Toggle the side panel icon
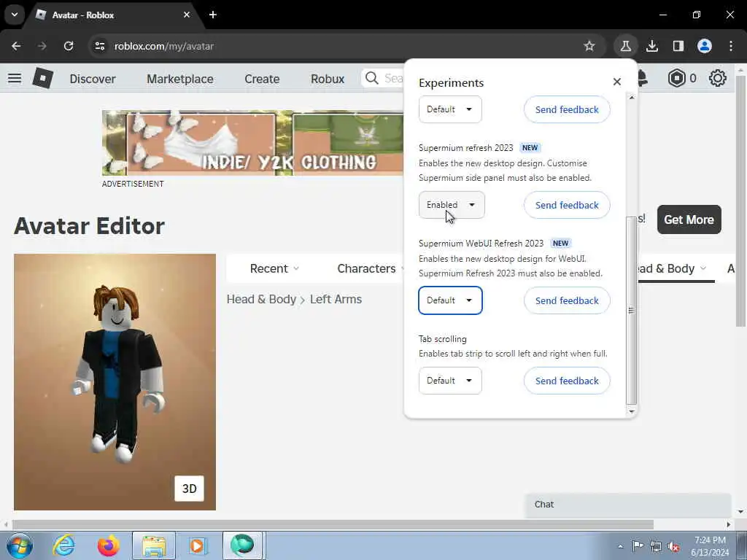The height and width of the screenshot is (560, 747). (678, 46)
